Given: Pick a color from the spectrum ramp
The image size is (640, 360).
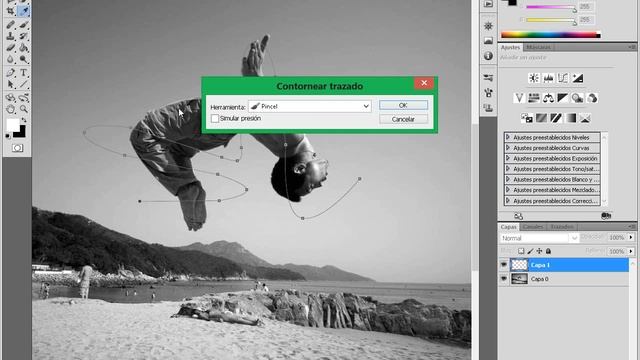Looking at the screenshot, I should coord(551,35).
